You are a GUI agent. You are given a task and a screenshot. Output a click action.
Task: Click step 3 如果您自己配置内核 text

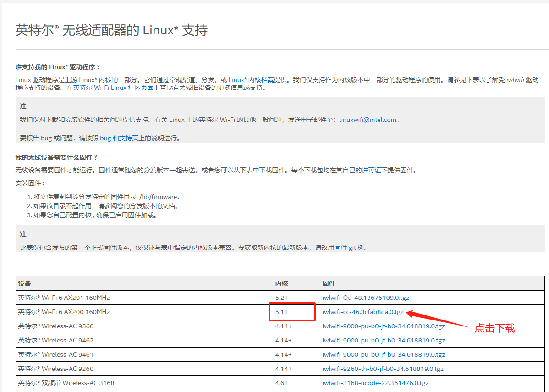pyautogui.click(x=95, y=215)
